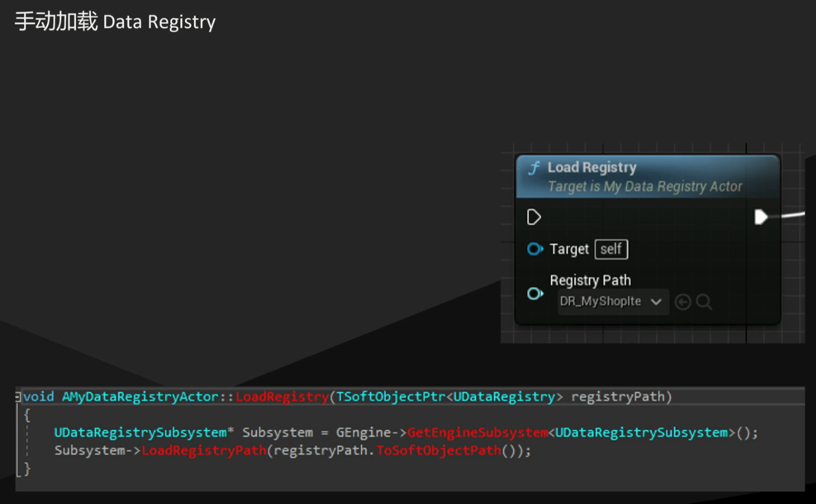Click the self box next to Target
The height and width of the screenshot is (504, 816).
(x=611, y=249)
